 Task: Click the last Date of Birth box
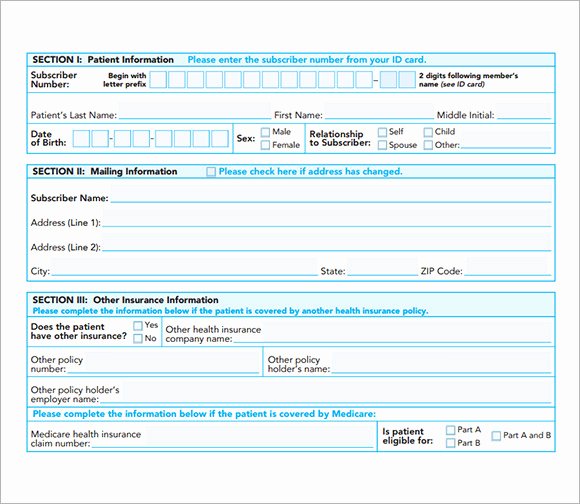[220, 139]
